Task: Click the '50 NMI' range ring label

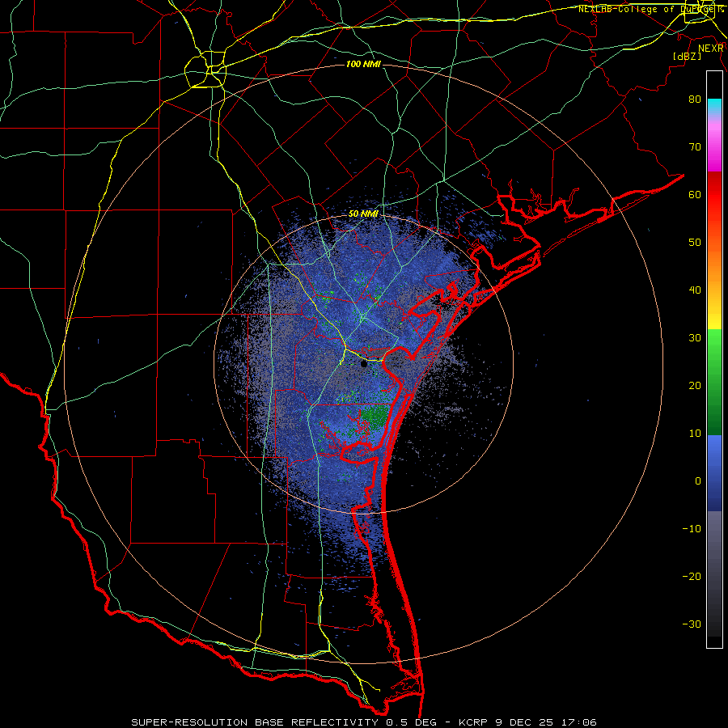Action: click(x=363, y=214)
